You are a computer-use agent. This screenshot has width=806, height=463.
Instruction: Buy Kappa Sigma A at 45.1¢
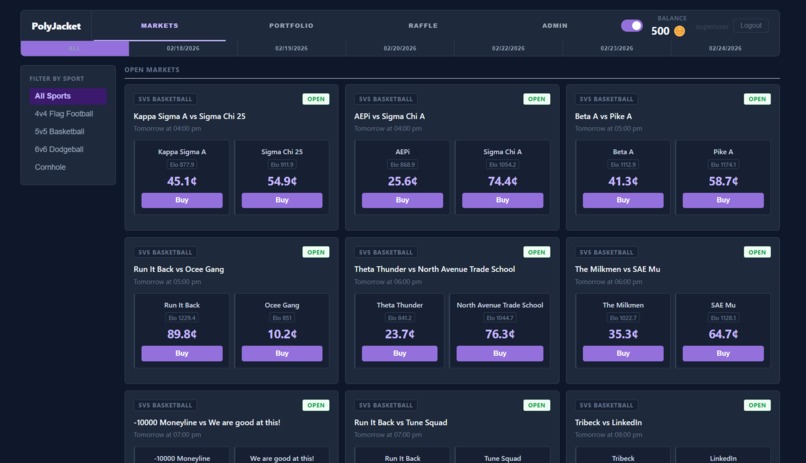(182, 200)
